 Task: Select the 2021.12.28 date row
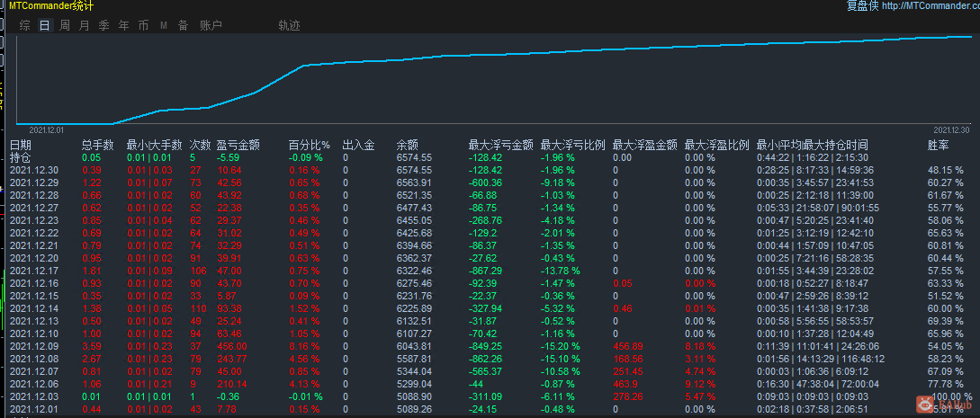34,195
